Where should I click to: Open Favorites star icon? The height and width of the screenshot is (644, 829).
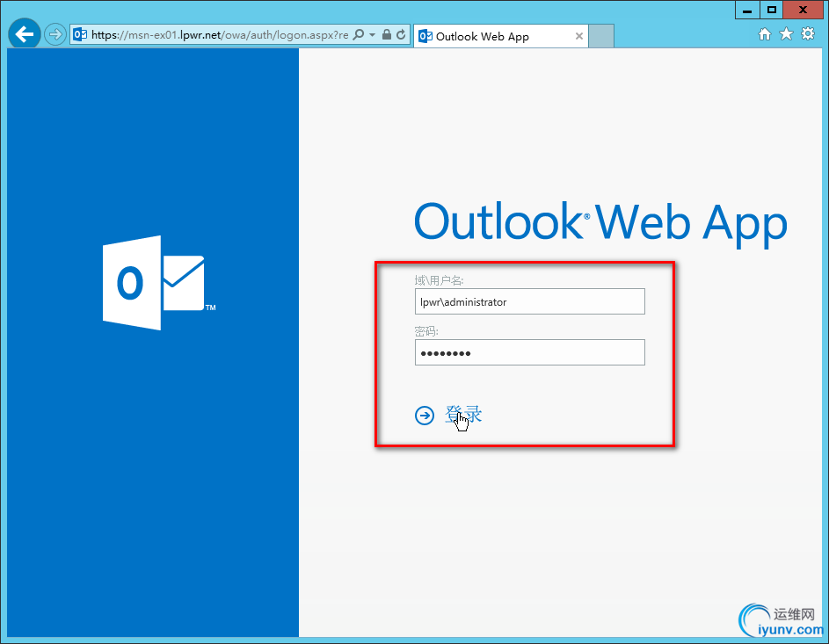pos(786,34)
